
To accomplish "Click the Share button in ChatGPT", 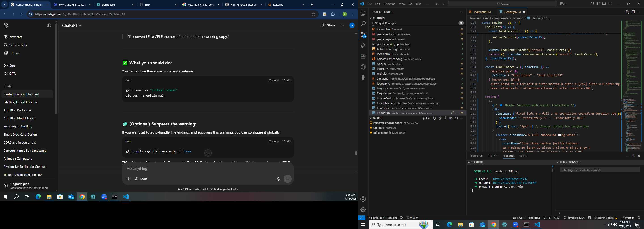I will [x=328, y=25].
